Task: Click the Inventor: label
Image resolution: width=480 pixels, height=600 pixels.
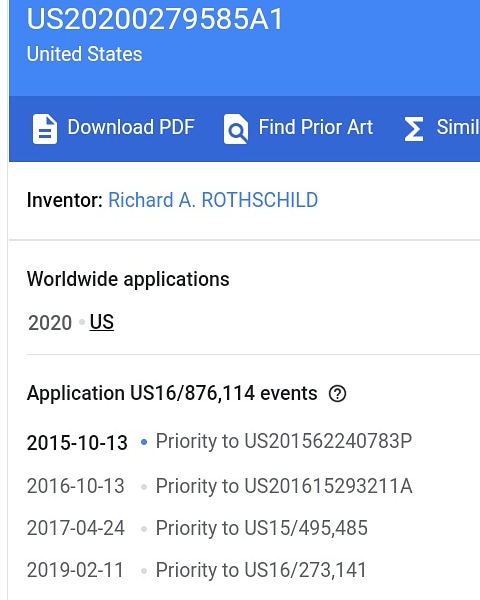Action: tap(65, 200)
